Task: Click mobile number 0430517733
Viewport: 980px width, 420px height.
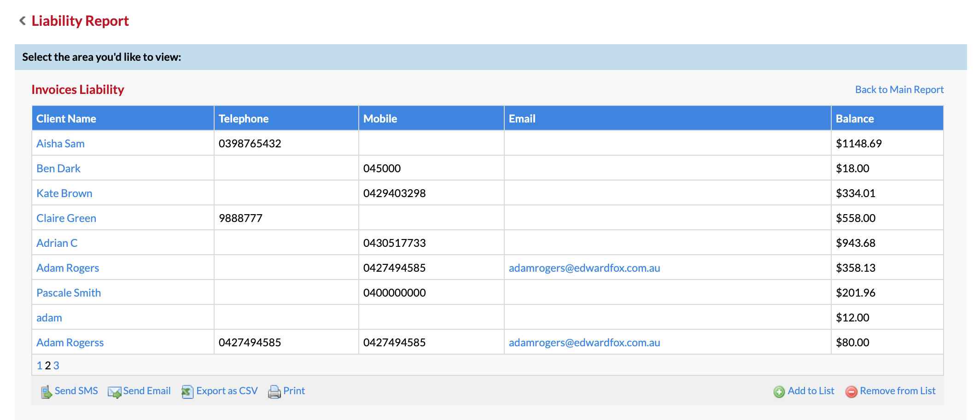Action: (x=395, y=243)
